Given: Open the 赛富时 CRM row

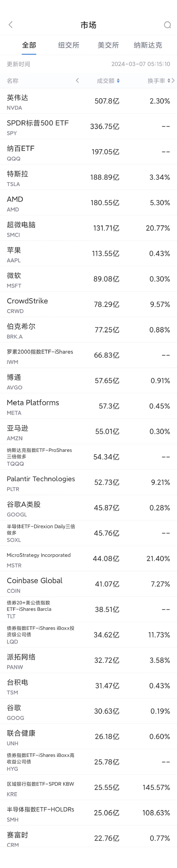Looking at the screenshot, I should 88,838.
